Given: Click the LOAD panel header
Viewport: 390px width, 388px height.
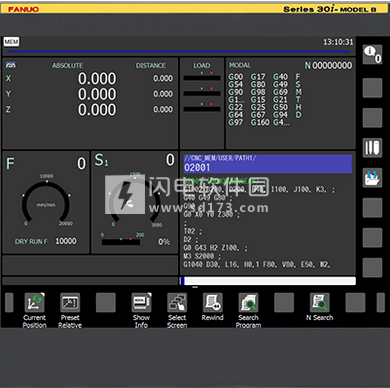Looking at the screenshot, I should pos(202,65).
